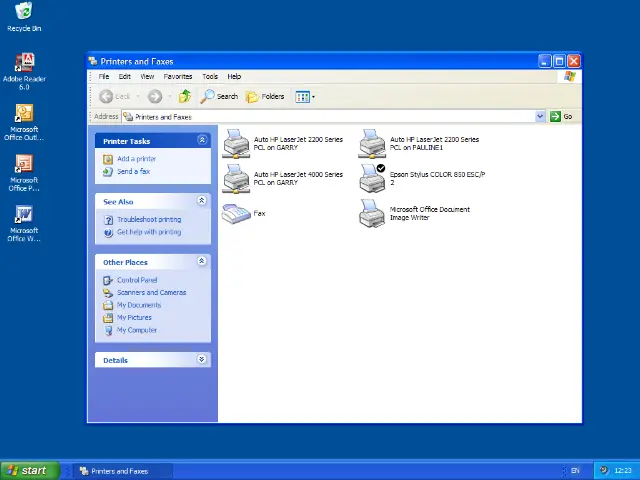
Task: Select Auto HP LaserJet 2200 on GARRY printer icon
Action: (x=236, y=144)
